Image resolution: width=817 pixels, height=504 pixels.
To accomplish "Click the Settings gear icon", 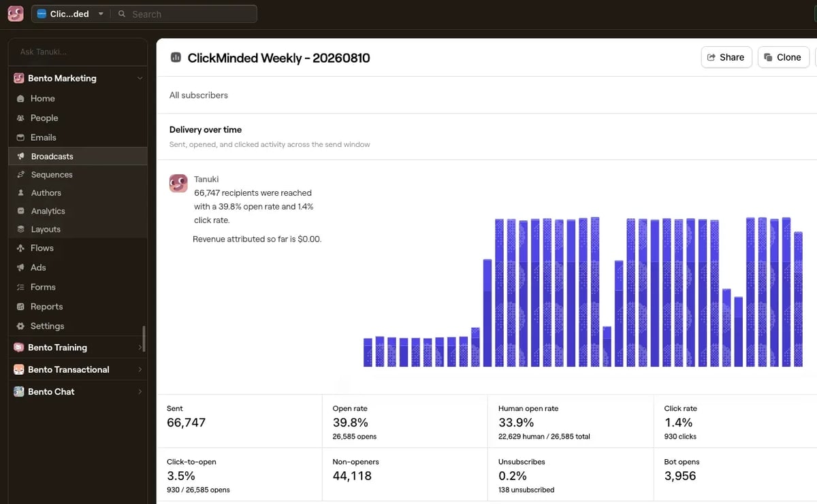I will pyautogui.click(x=20, y=326).
